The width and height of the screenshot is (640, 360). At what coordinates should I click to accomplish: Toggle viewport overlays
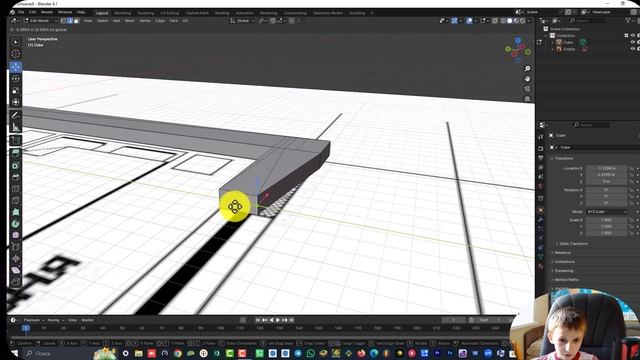(469, 20)
